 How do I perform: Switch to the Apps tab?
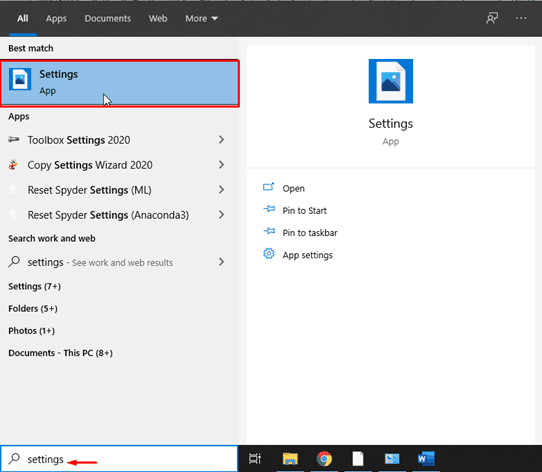coord(56,18)
